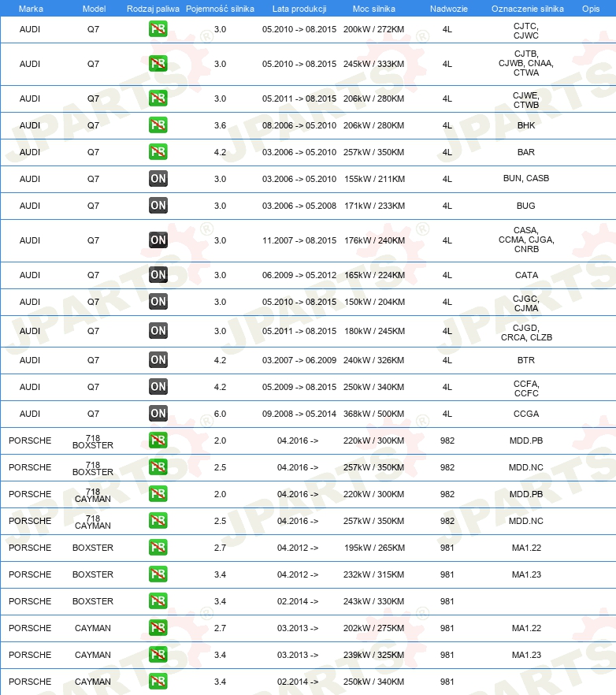Screen dimensions: 616x695
Task: Click ON diesel icon in BUN, CASB row
Action: pyautogui.click(x=158, y=179)
